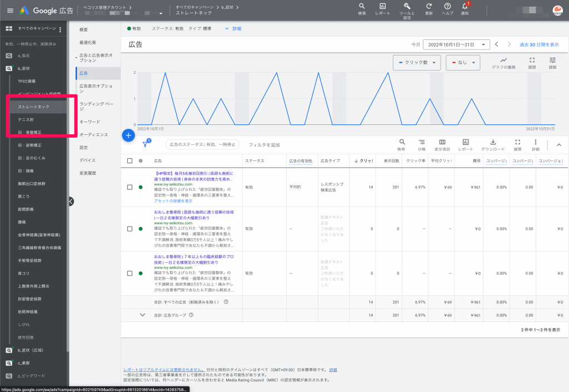Open the account avatar at top right

tap(557, 11)
